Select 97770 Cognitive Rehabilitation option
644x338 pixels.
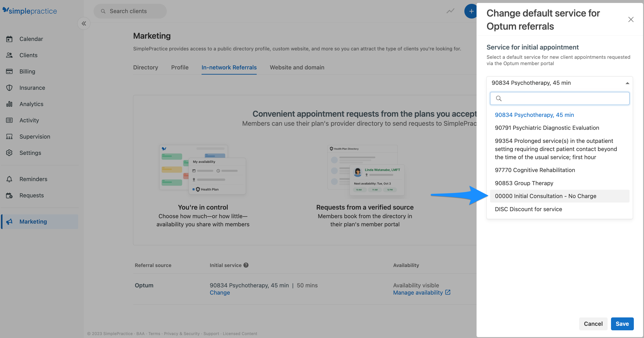559,170
